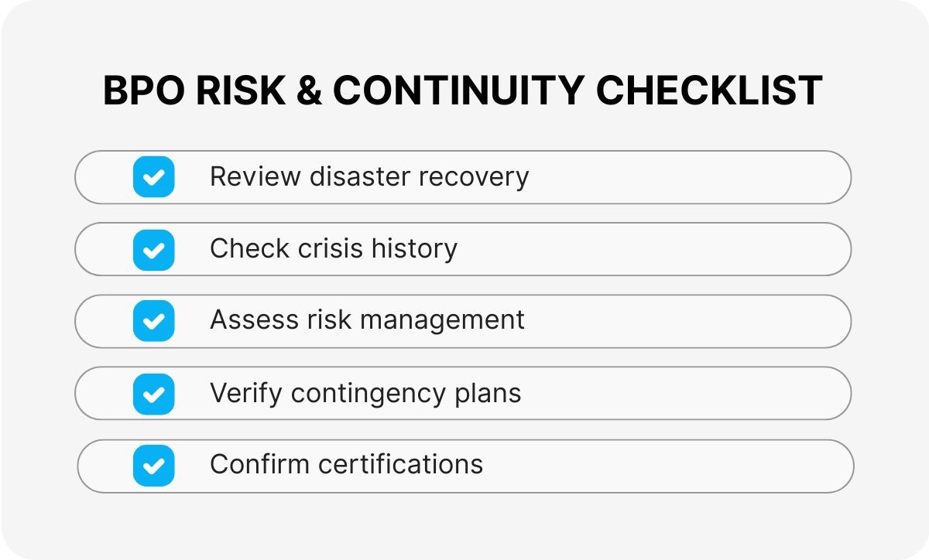Screen dimensions: 929x560
Task: Click the word "RISK" in the heading
Action: click(239, 92)
